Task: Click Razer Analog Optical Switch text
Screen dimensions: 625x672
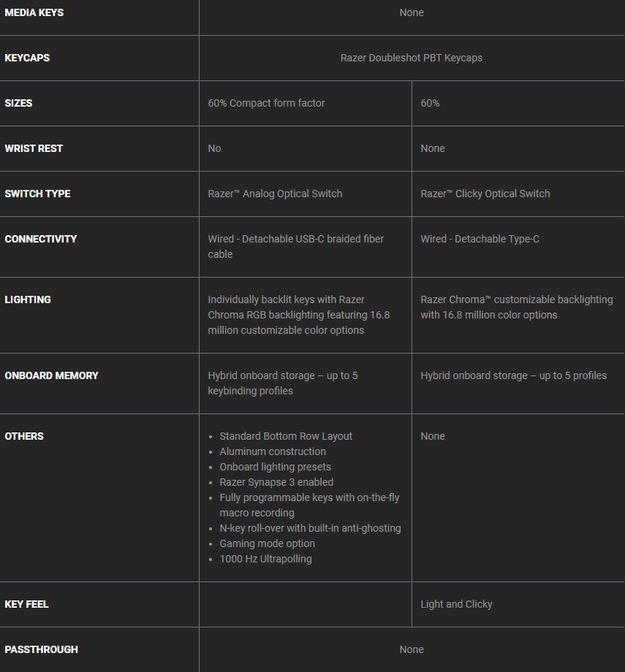Action: click(275, 194)
